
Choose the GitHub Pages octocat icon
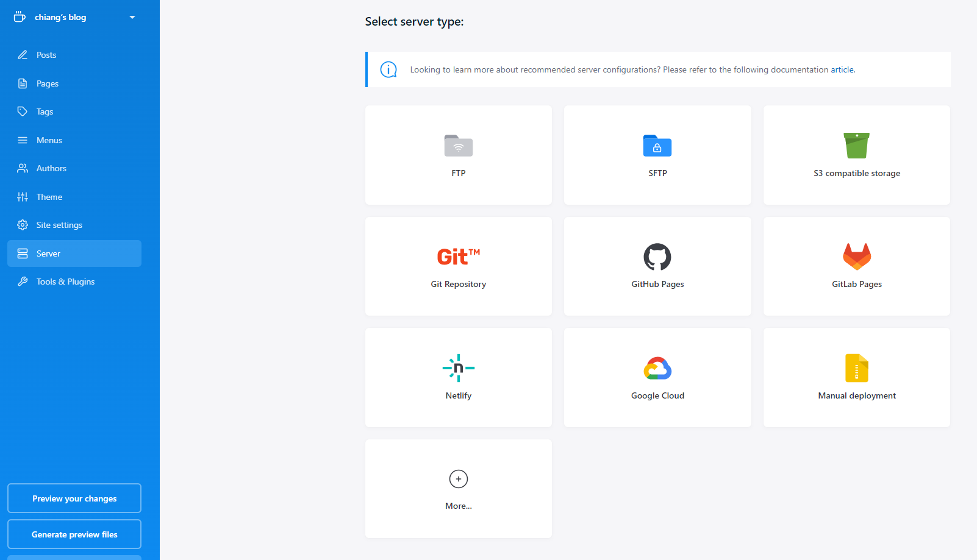pyautogui.click(x=657, y=257)
